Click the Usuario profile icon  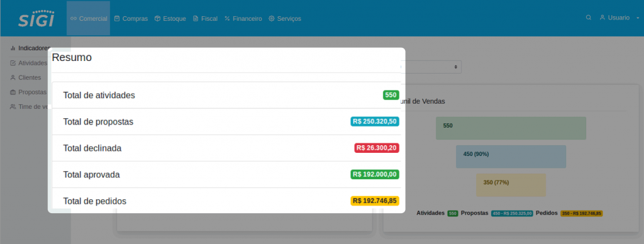pyautogui.click(x=602, y=18)
